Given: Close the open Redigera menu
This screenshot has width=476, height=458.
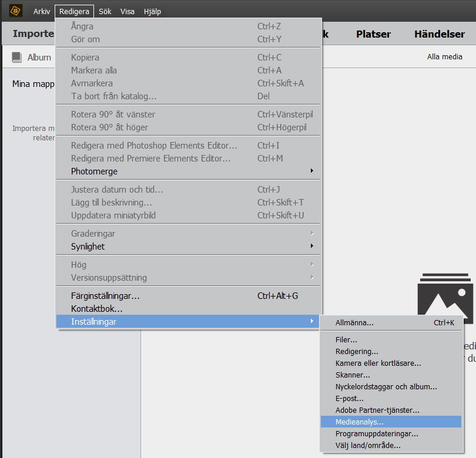Looking at the screenshot, I should click(74, 12).
